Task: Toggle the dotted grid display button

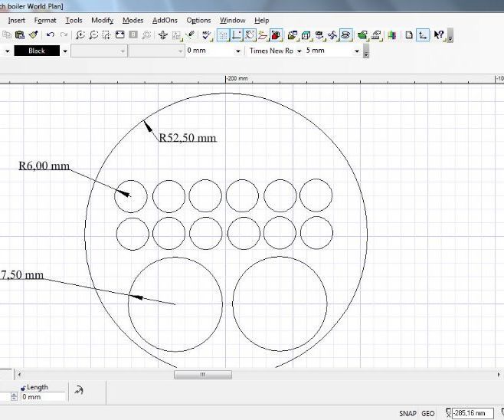Action: pyautogui.click(x=223, y=35)
